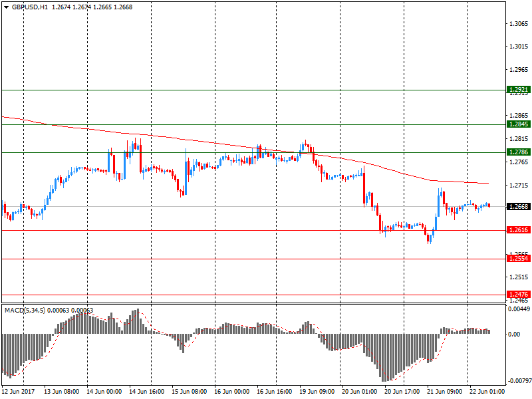Click the 1.2815 price scale value
532x399 pixels.
click(519, 139)
